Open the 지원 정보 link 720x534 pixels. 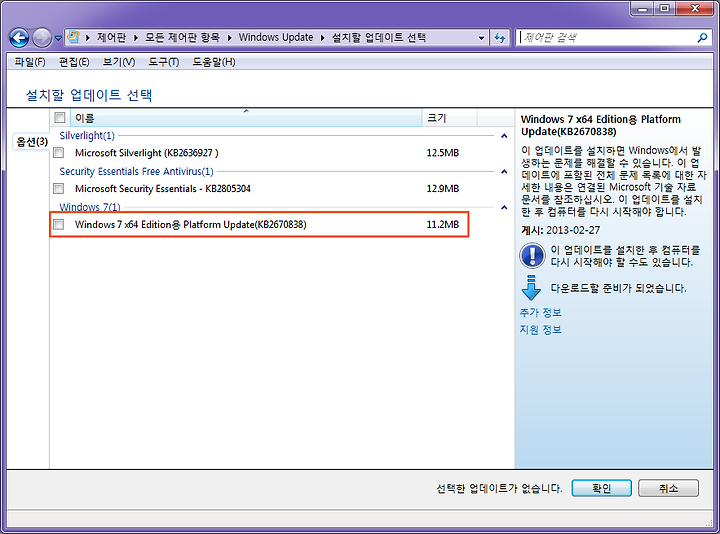click(x=540, y=329)
